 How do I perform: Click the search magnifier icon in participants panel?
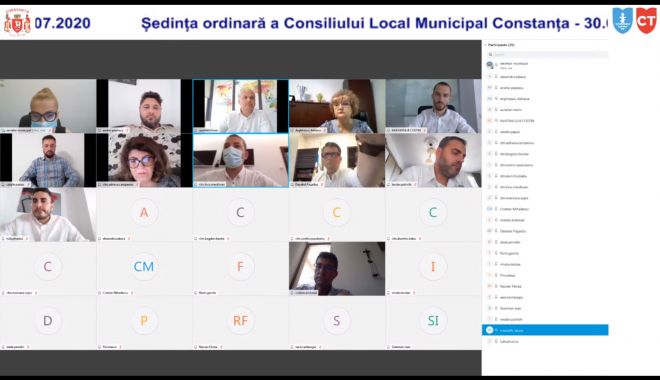pos(490,54)
